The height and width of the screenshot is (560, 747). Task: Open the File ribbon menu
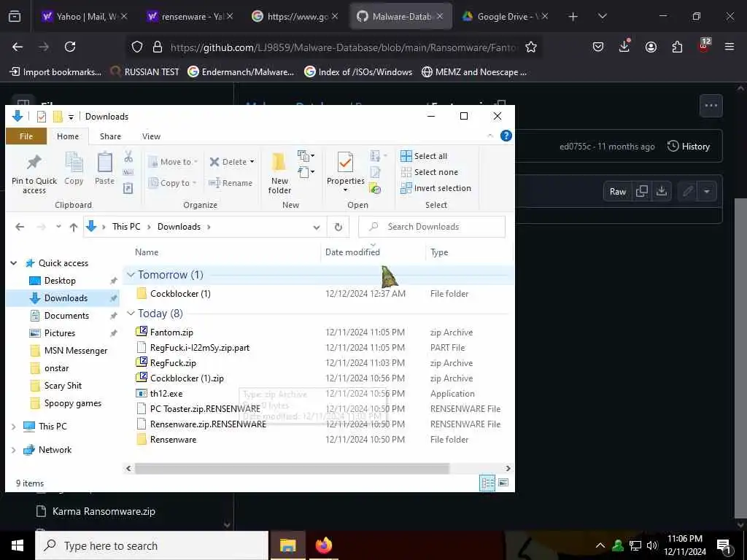pos(26,136)
